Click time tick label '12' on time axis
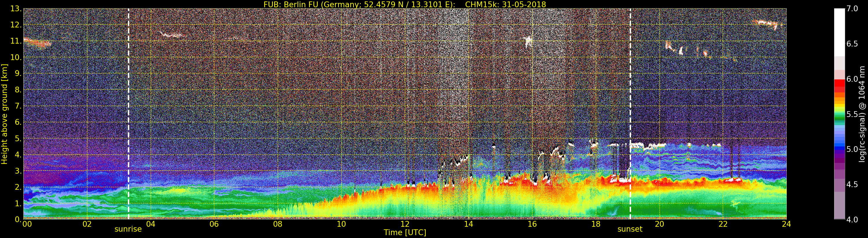Viewport: 868px width, 238px height. coord(405,224)
